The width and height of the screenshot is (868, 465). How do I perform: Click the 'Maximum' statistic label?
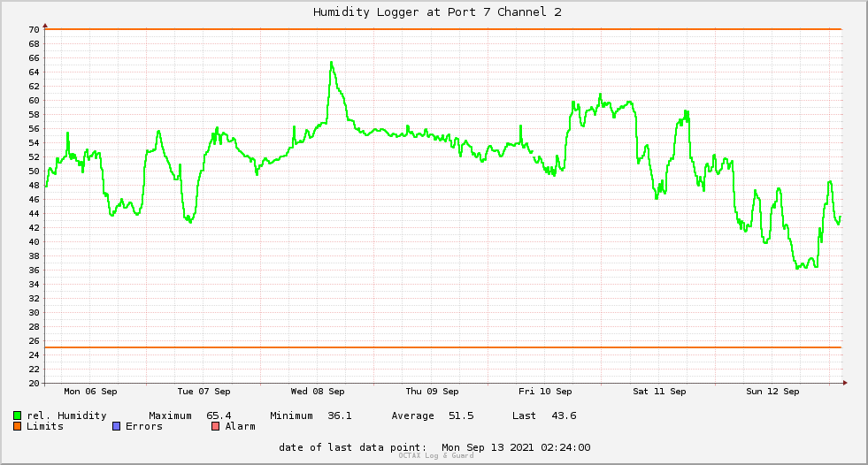(x=170, y=415)
